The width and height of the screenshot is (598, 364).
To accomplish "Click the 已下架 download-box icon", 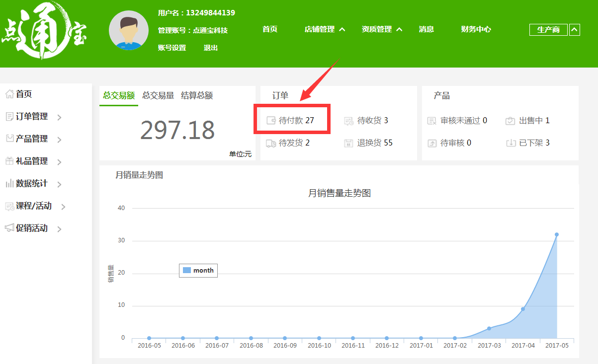I will [510, 143].
